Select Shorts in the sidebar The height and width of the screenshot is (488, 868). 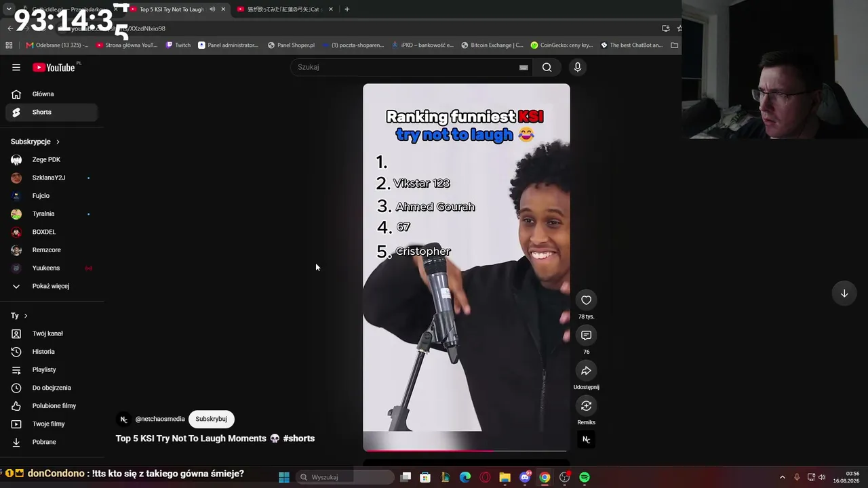point(51,113)
